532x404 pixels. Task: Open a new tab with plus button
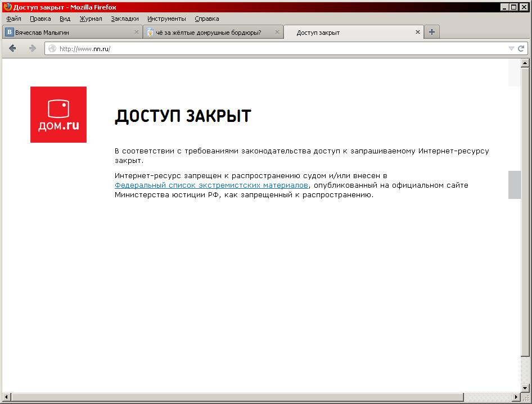tap(431, 32)
